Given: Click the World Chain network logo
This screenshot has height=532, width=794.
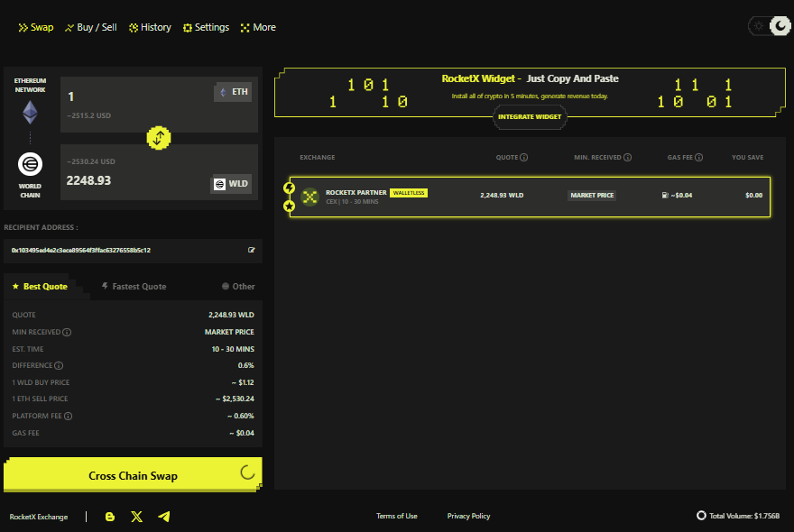Looking at the screenshot, I should pyautogui.click(x=30, y=164).
